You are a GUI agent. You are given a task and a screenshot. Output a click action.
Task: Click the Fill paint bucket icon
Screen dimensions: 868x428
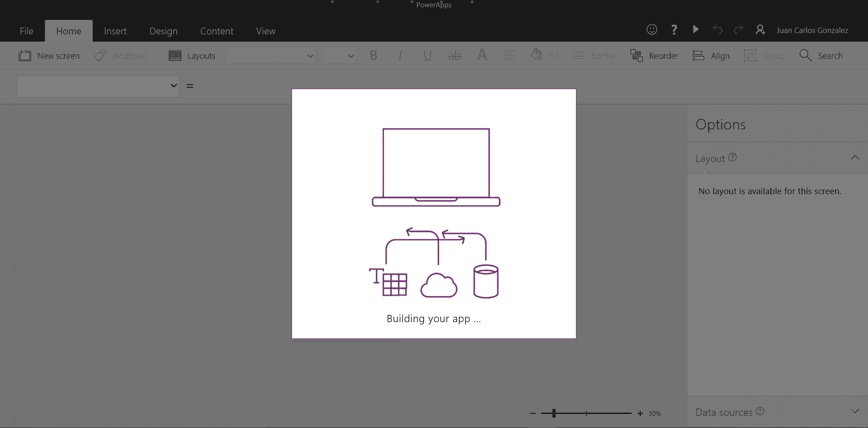click(x=537, y=55)
